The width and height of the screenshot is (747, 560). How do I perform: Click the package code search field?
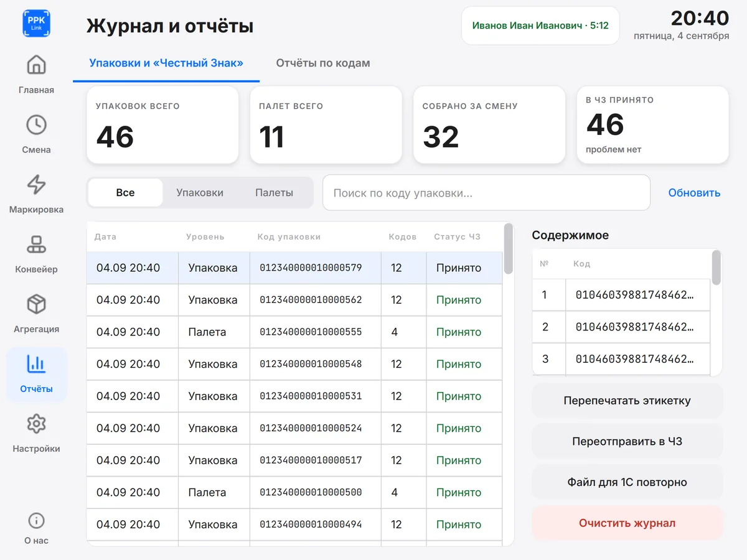[x=486, y=193]
